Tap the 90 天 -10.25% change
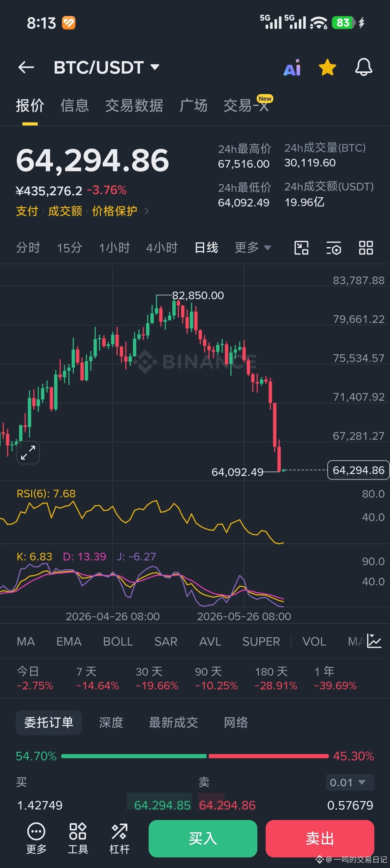The height and width of the screenshot is (868, 390). 216,678
